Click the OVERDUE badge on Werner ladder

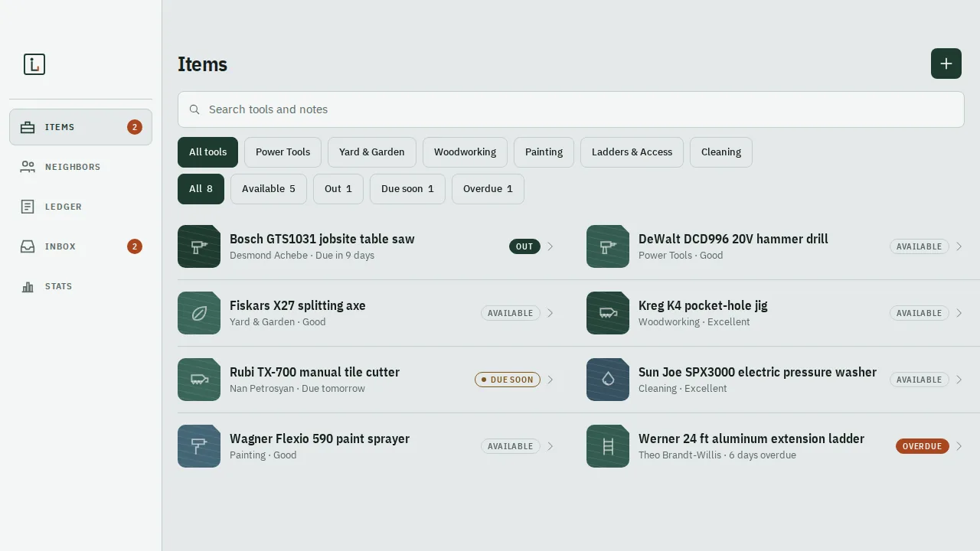coord(922,446)
